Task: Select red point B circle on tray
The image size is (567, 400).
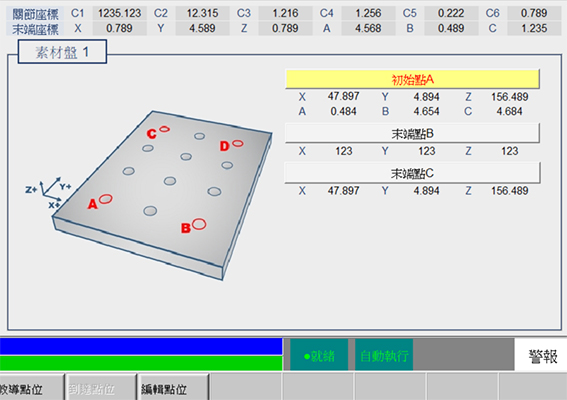Action: click(199, 224)
